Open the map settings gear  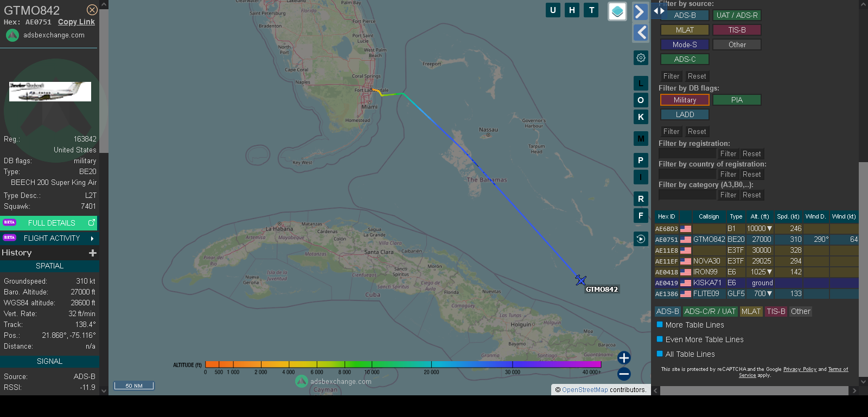point(641,57)
